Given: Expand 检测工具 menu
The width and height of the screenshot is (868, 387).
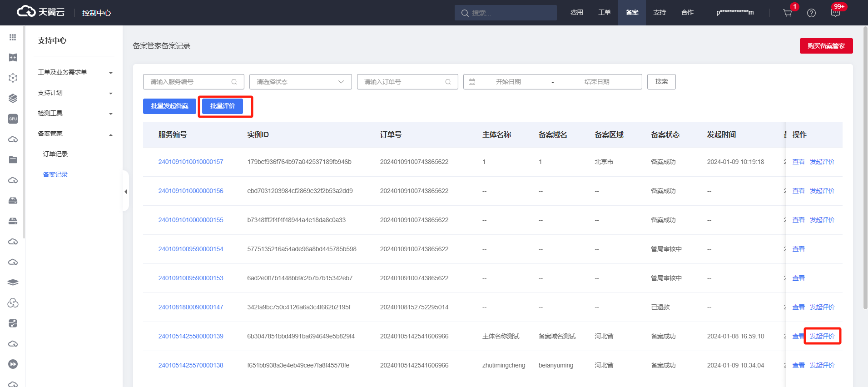Looking at the screenshot, I should pos(75,113).
